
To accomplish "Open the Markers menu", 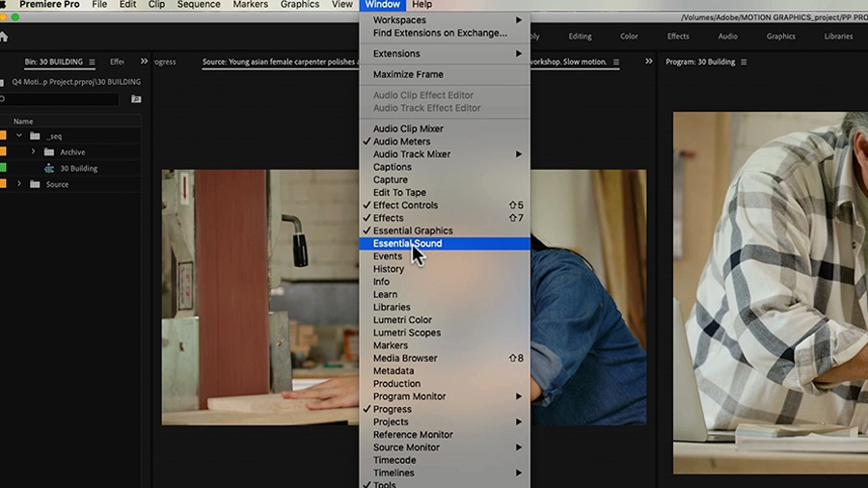I will click(250, 5).
